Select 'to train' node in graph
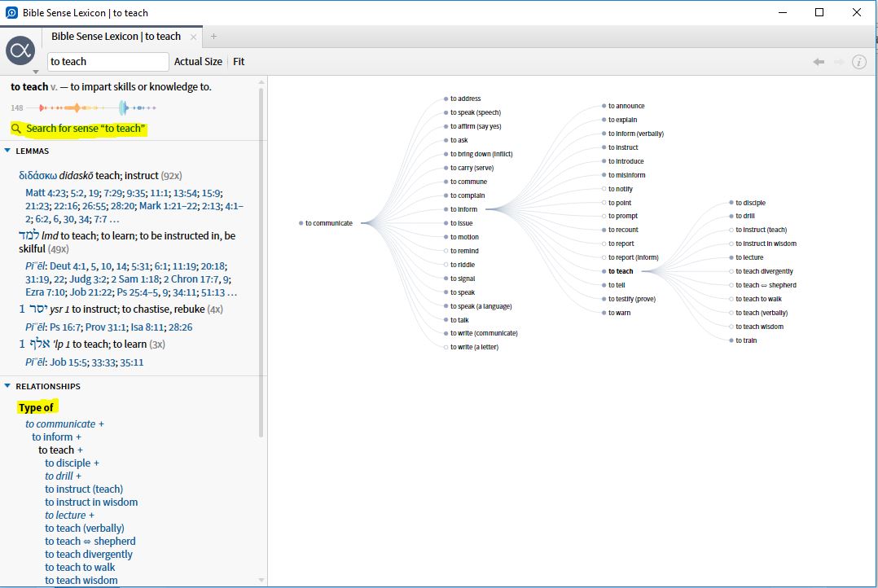This screenshot has height=588, width=878. click(743, 340)
